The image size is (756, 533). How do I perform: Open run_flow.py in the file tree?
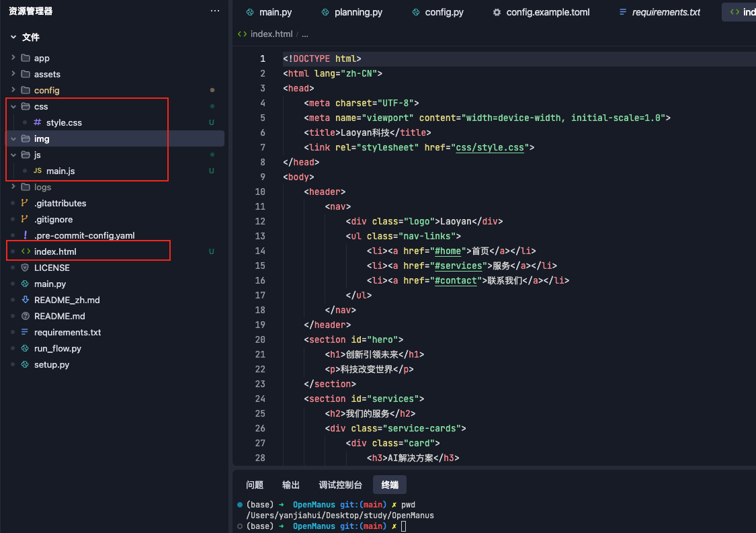[x=57, y=348]
